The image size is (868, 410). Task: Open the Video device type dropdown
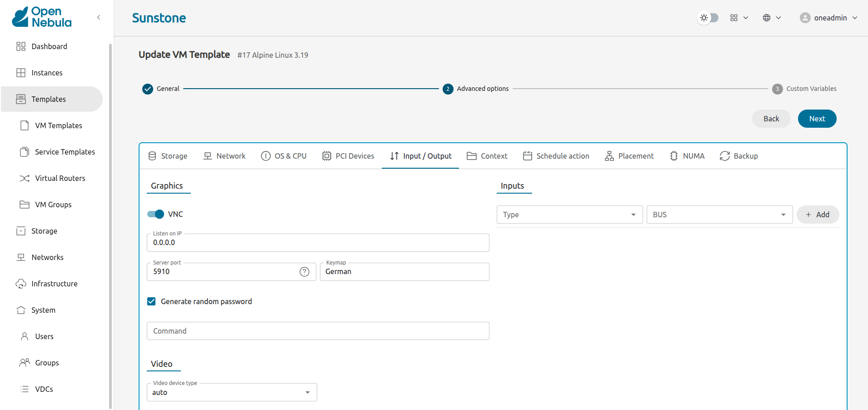(x=231, y=392)
